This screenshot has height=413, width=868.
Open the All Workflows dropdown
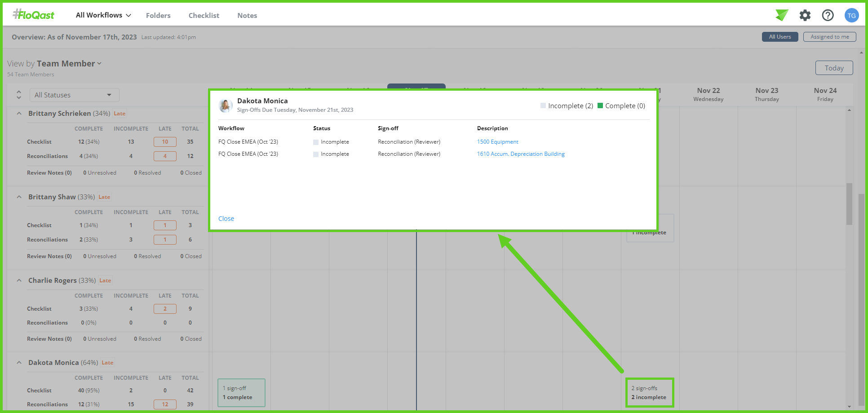coord(103,15)
